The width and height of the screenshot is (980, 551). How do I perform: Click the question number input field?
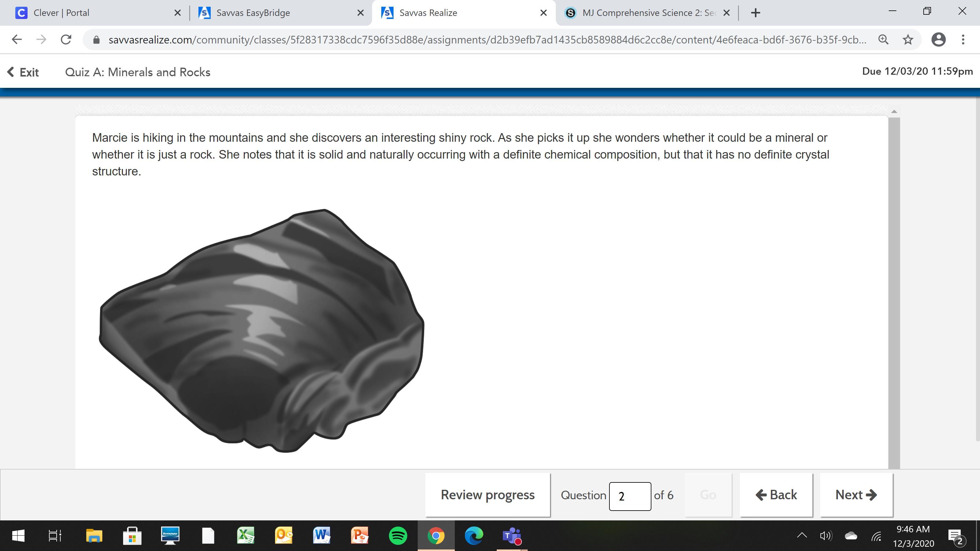pyautogui.click(x=630, y=496)
